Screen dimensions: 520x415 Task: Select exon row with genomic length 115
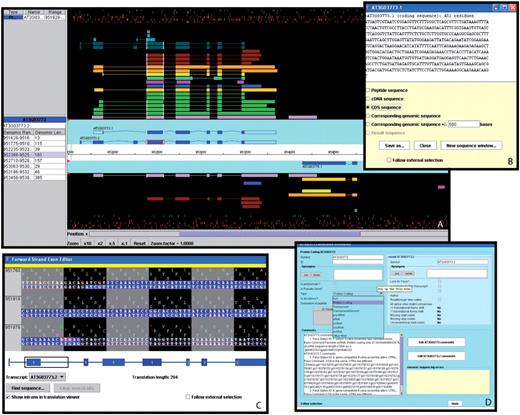[x=35, y=143]
